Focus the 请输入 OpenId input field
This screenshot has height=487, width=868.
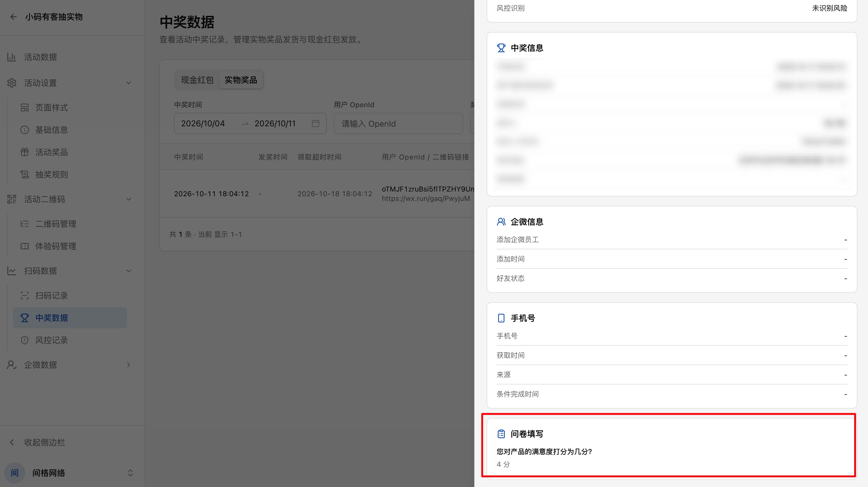[x=398, y=124]
